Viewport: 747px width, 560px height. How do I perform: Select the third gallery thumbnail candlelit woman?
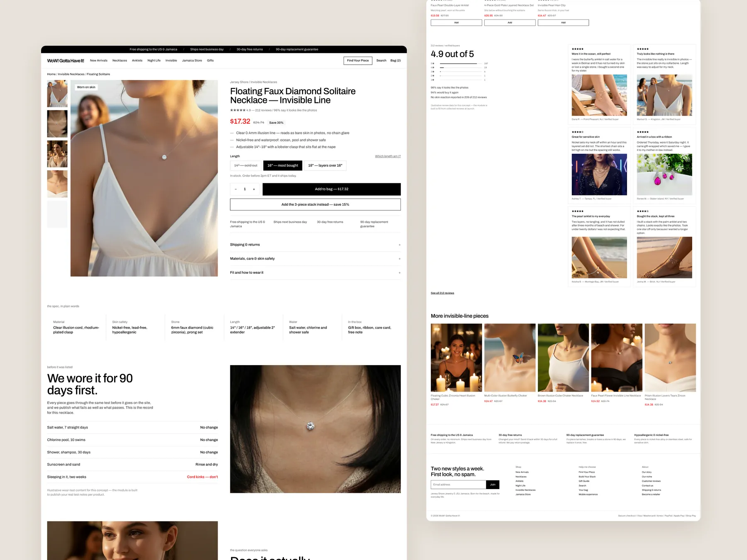[x=57, y=154]
